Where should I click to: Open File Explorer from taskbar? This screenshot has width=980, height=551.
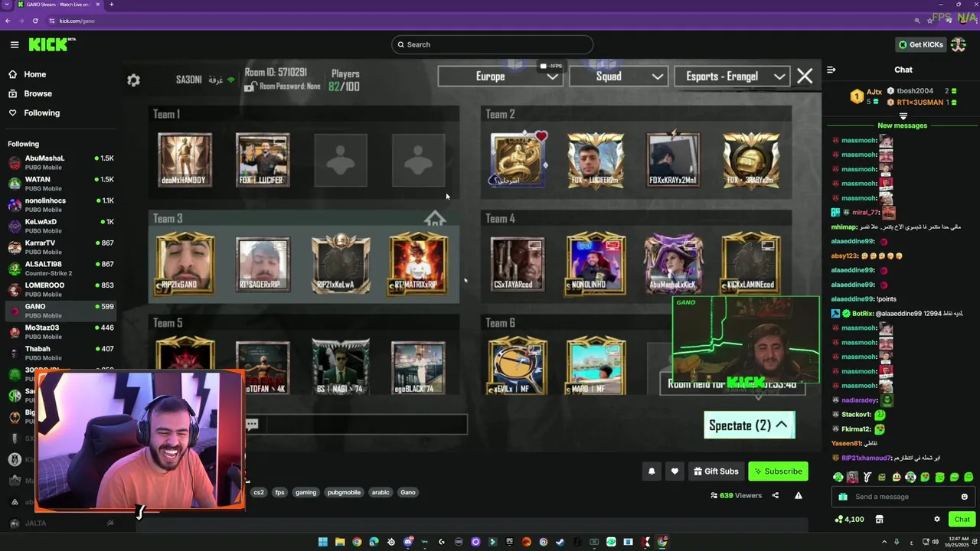[x=340, y=542]
